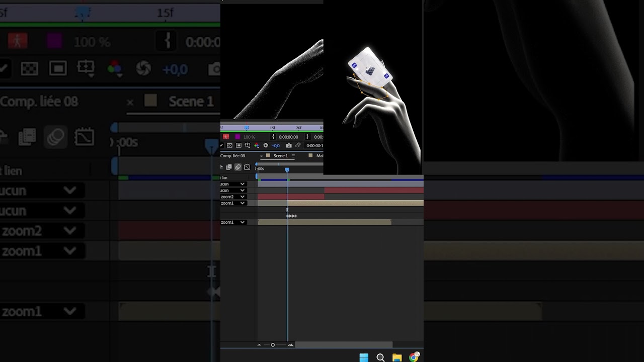Click the left brace in-point icon beside 0:00:00:00

pos(273,137)
